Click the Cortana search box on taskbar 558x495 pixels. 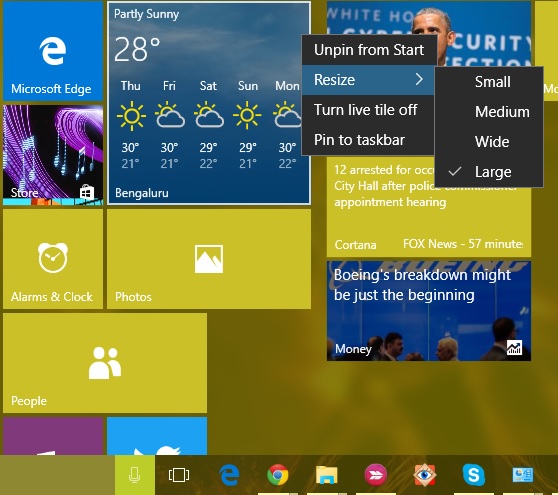(57, 475)
